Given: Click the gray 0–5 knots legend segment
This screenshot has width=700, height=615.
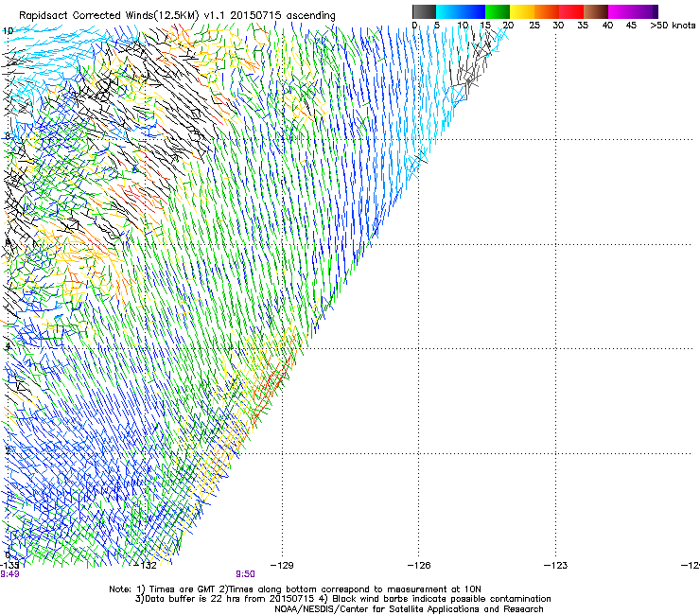Looking at the screenshot, I should click(424, 11).
